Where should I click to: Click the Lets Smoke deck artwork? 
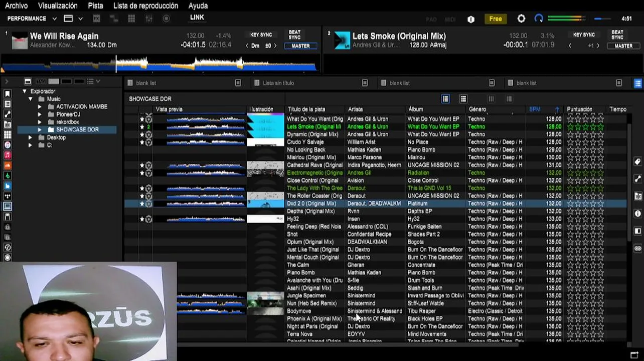point(342,41)
